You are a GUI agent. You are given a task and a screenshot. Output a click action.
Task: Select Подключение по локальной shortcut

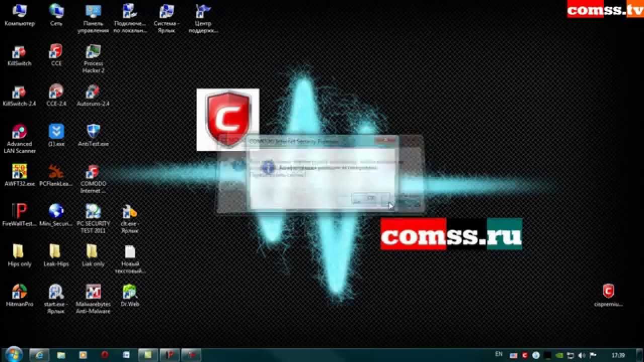(x=130, y=19)
